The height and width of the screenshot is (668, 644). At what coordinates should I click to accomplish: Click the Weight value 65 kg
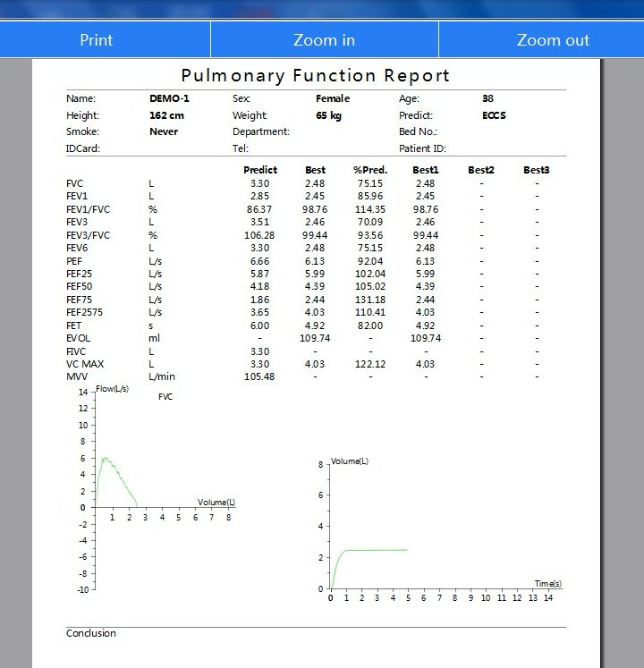click(x=328, y=115)
